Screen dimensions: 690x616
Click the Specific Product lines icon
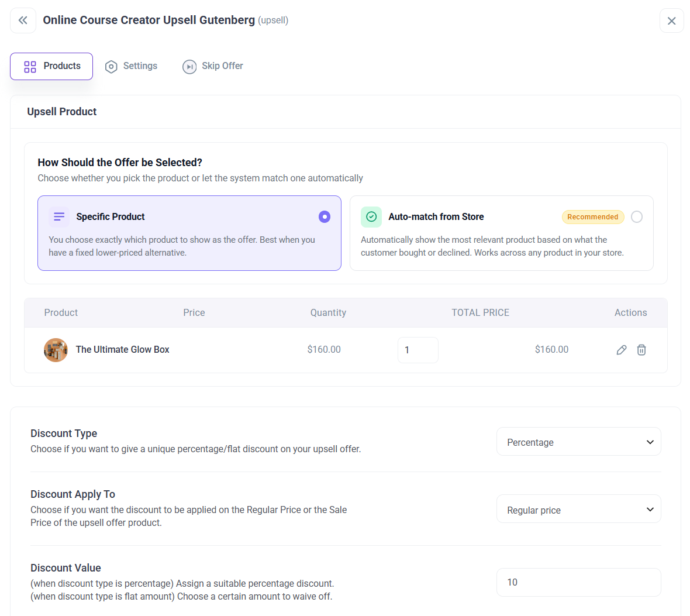(59, 216)
